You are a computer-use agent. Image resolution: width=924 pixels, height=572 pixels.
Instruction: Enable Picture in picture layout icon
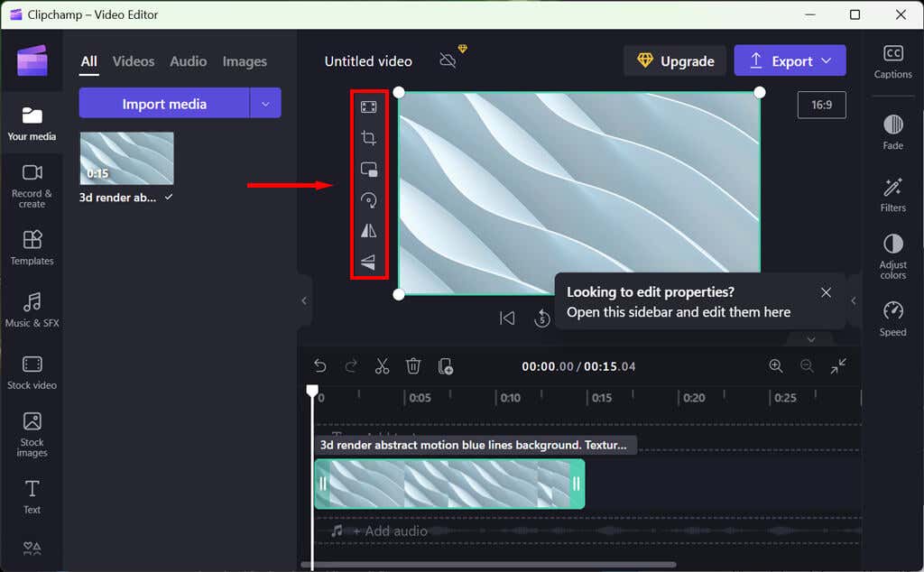pos(369,169)
